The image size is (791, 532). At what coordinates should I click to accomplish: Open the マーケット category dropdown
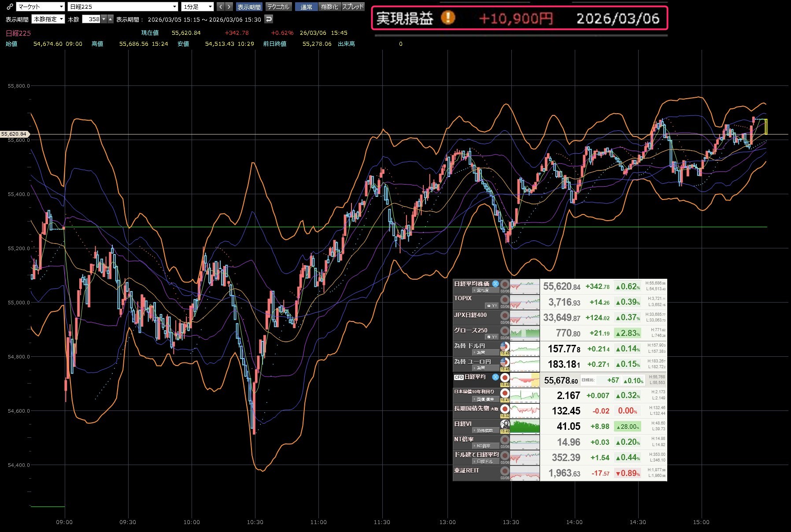[x=41, y=7]
